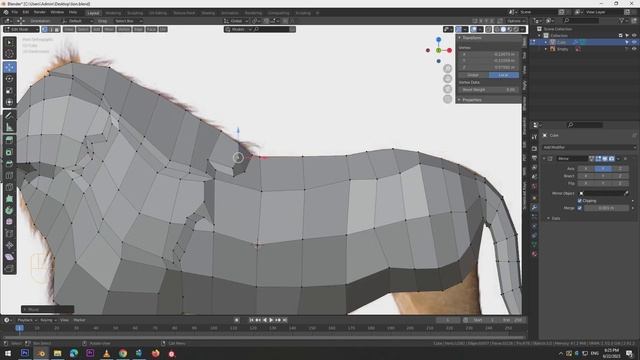This screenshot has width=640, height=360.
Task: Select the Select Box tool in toolbar
Action: [9, 42]
